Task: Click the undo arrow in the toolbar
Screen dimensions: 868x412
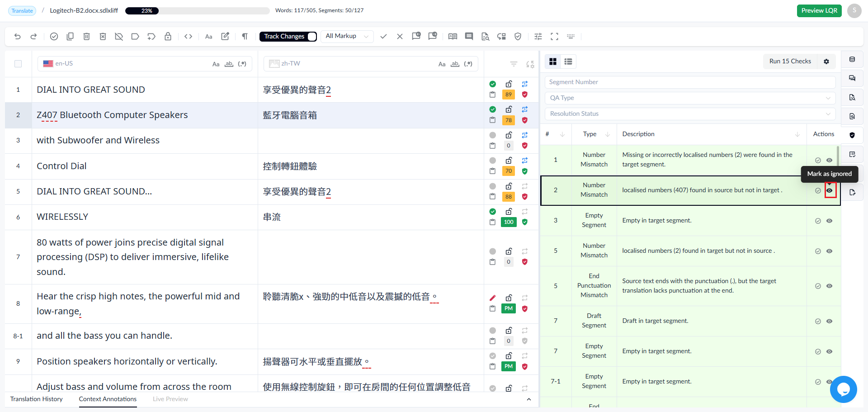Action: click(18, 37)
